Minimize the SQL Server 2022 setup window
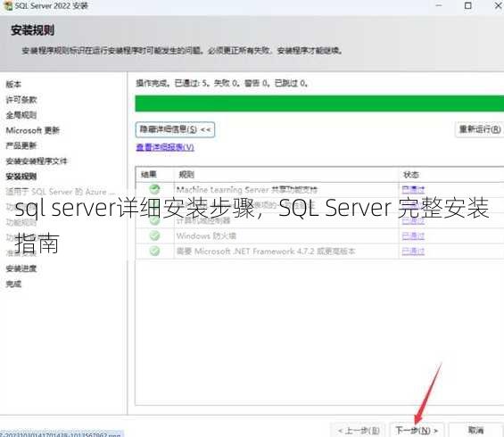504x437 pixels. click(x=439, y=5)
